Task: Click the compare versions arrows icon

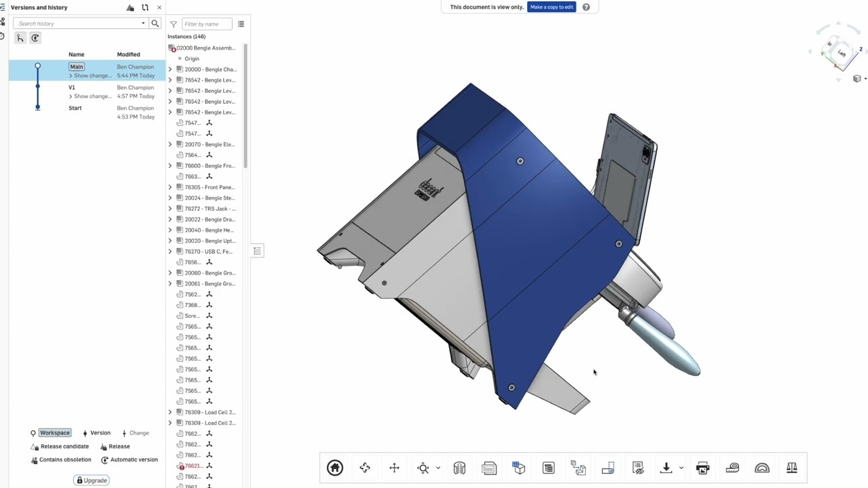Action: coord(145,7)
